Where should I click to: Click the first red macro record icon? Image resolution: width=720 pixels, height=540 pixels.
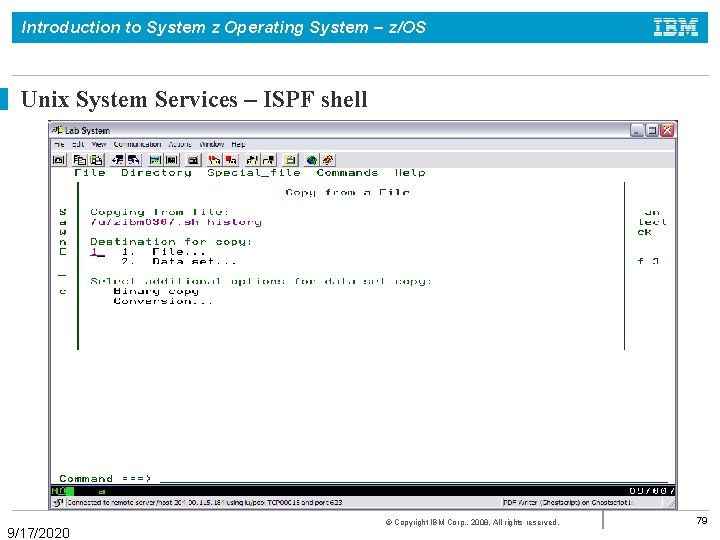point(214,160)
